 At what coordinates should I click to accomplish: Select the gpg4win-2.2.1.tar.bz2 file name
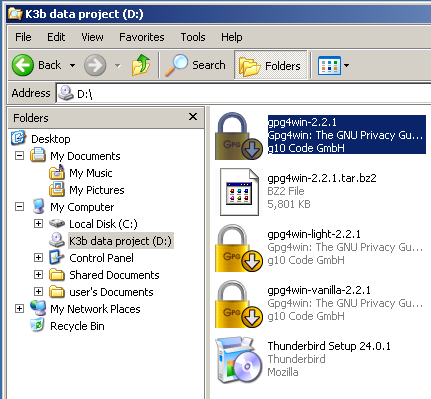[322, 178]
